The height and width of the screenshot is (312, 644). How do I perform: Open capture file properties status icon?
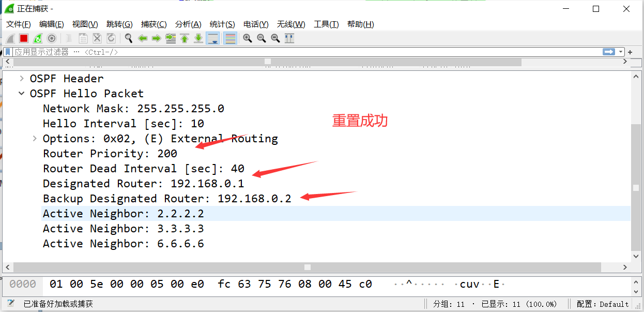pyautogui.click(x=11, y=304)
